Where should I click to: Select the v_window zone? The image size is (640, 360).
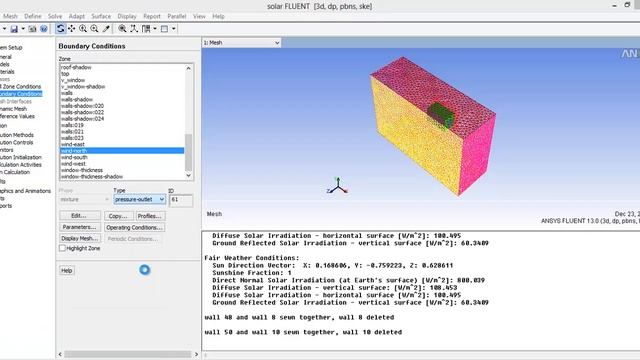[73, 80]
